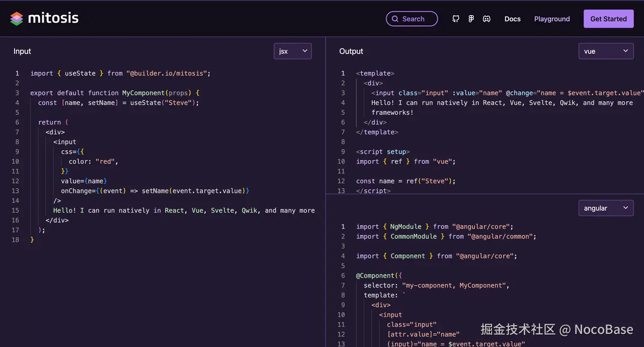Click the mitosis wordmark text
This screenshot has height=347, width=644.
53,19
